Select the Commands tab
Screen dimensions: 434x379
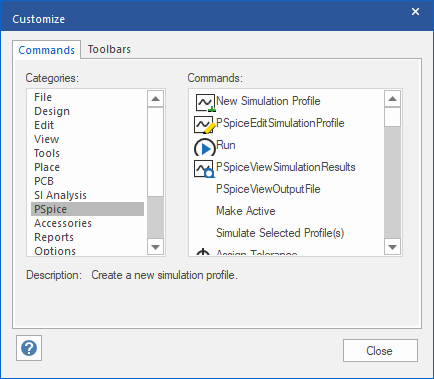pyautogui.click(x=47, y=50)
